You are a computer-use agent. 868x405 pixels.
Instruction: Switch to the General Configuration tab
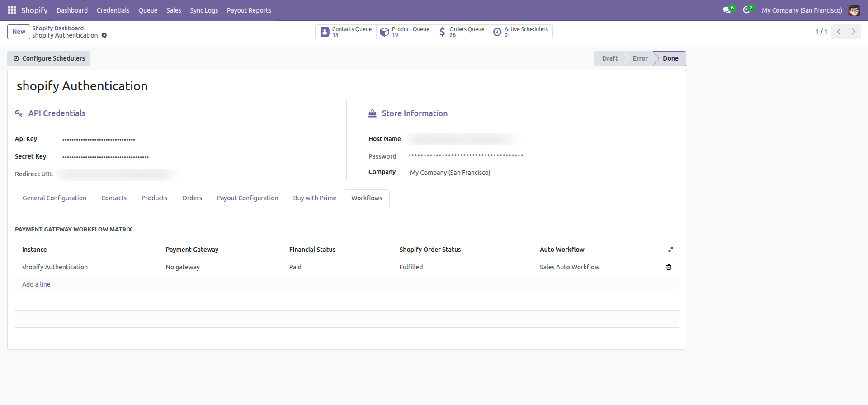point(54,198)
